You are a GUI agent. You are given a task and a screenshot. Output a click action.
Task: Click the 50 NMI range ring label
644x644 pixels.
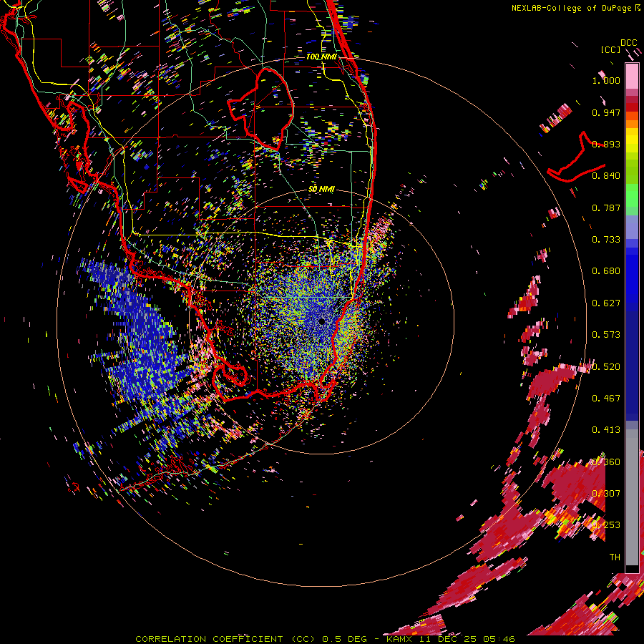coord(321,189)
